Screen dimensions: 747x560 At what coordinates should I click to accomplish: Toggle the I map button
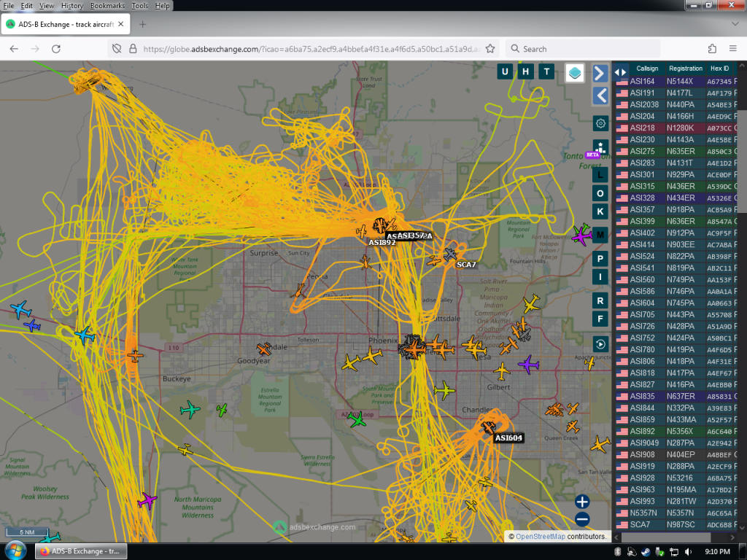point(600,276)
